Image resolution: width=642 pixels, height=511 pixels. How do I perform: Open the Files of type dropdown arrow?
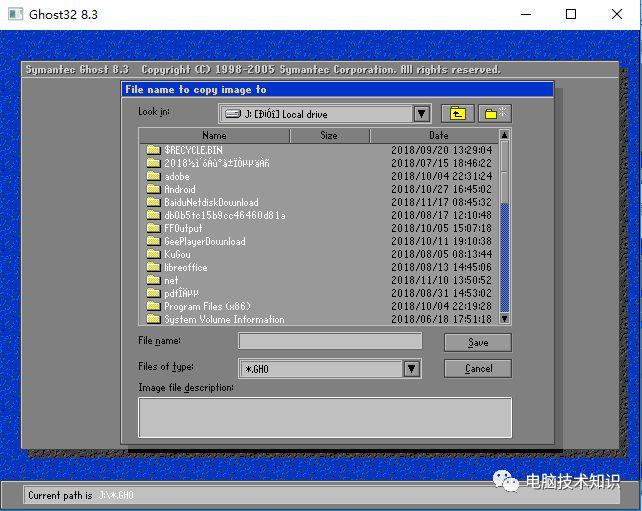point(411,369)
